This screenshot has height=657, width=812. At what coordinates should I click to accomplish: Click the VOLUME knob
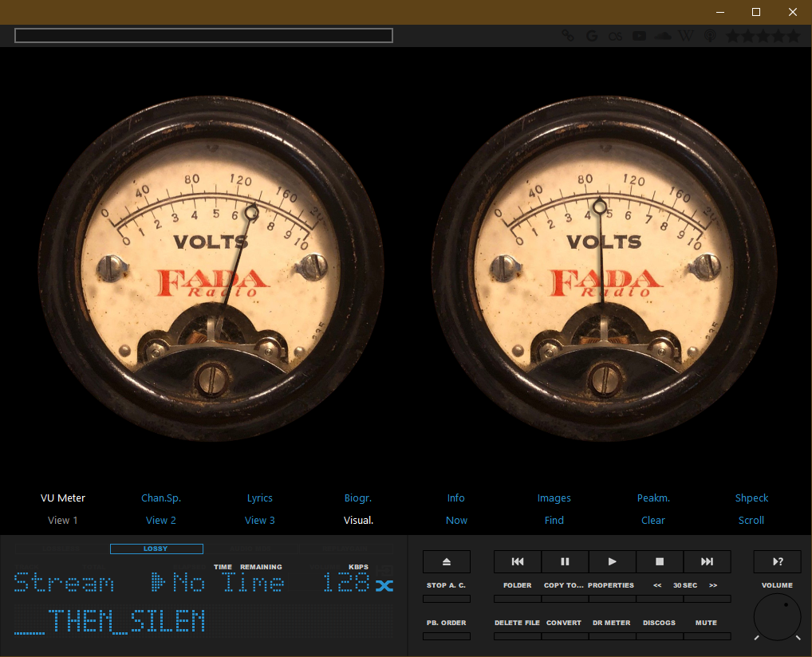778,617
